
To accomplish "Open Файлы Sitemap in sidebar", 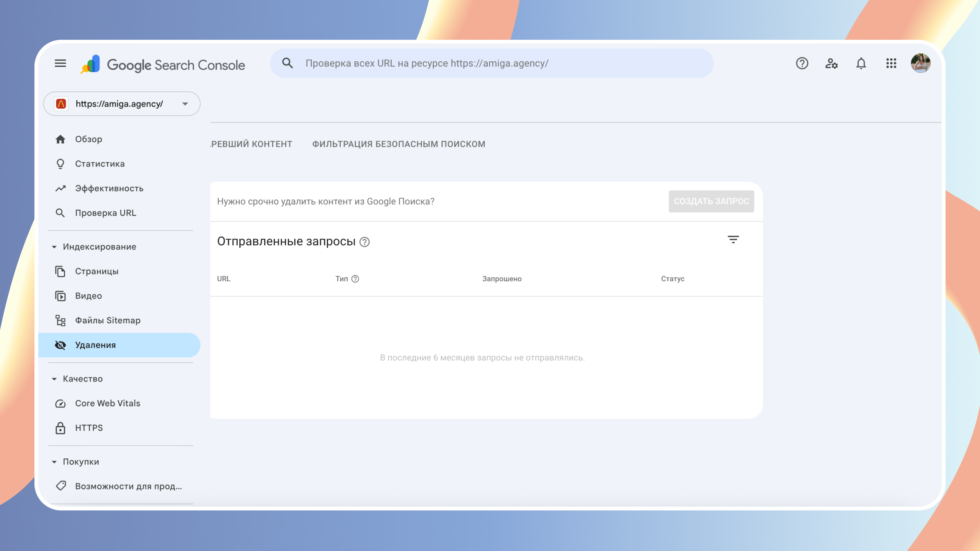I will click(108, 320).
